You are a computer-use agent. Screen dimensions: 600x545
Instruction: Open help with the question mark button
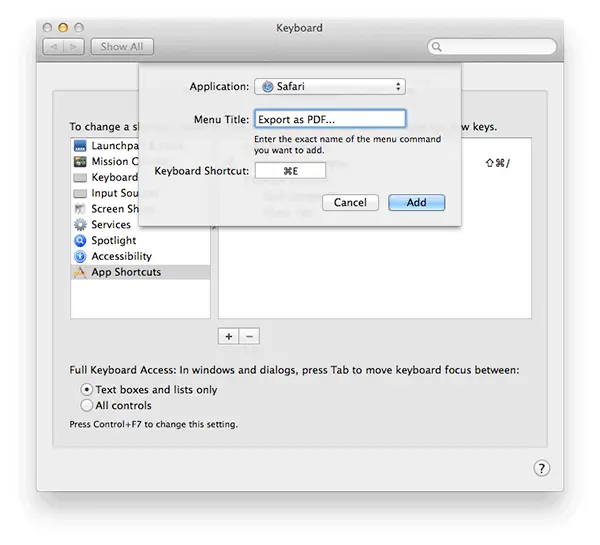pyautogui.click(x=541, y=468)
